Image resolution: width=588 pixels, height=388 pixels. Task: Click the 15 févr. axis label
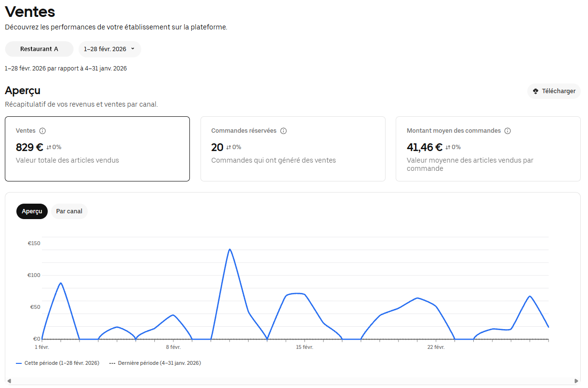click(305, 347)
